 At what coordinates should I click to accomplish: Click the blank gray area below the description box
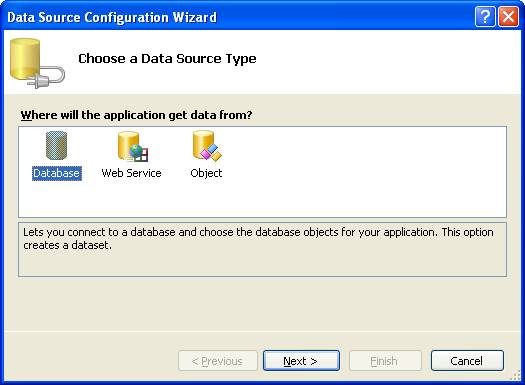(x=262, y=303)
